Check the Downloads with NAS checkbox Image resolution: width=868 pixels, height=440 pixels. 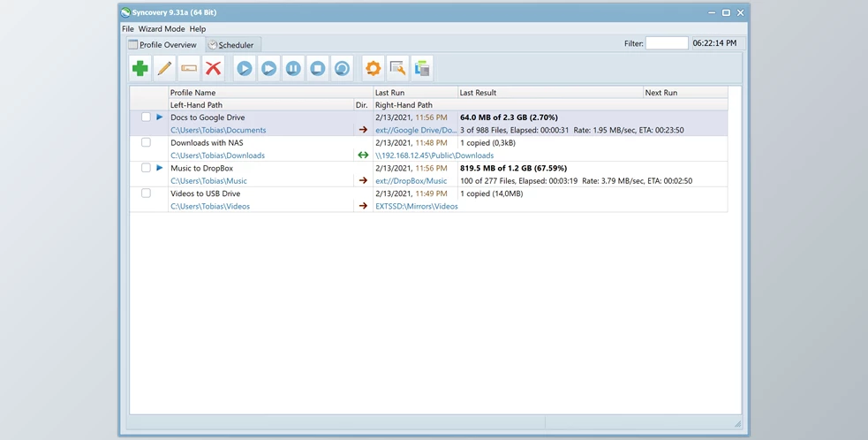[146, 142]
